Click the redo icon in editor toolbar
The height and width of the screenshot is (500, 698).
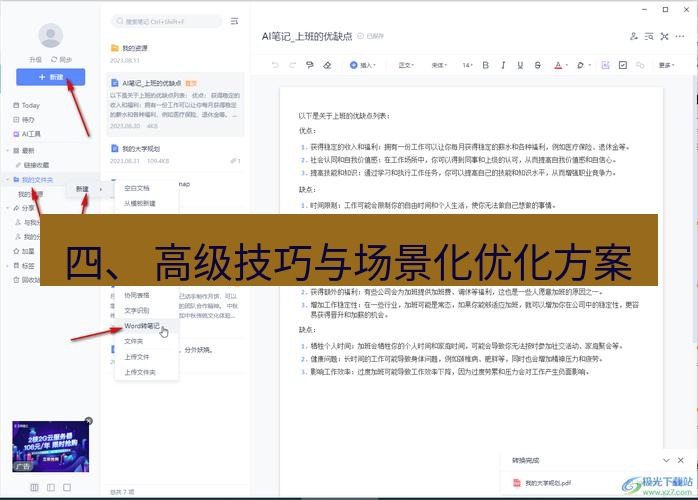coord(292,65)
